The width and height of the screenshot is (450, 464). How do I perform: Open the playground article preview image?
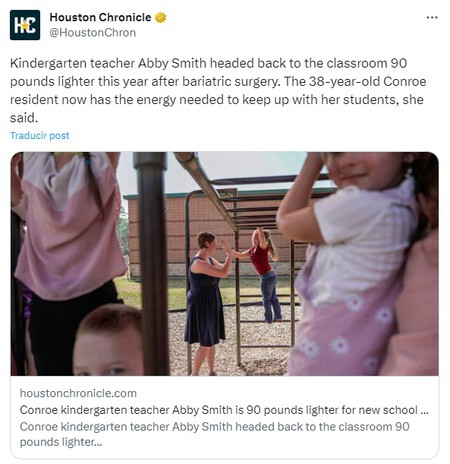tap(225, 264)
